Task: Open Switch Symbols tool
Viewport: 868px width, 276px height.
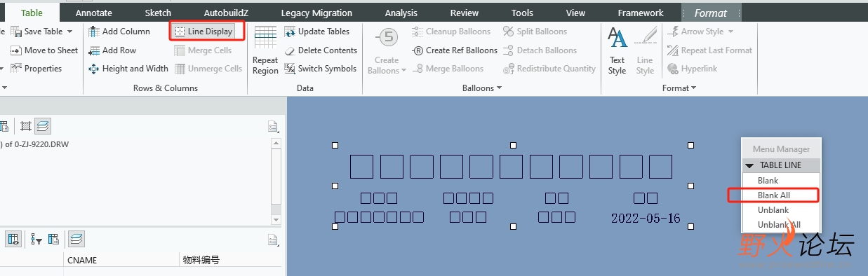Action: [321, 69]
